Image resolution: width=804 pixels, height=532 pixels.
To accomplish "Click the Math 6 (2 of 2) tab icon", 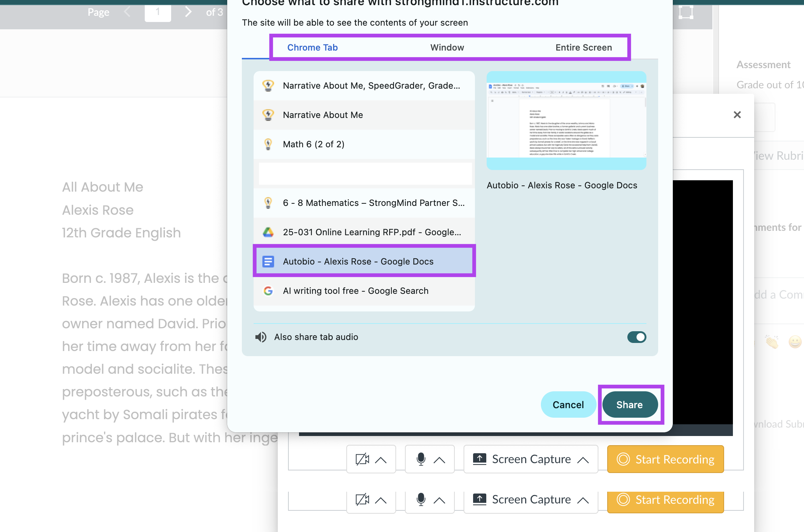I will (268, 144).
